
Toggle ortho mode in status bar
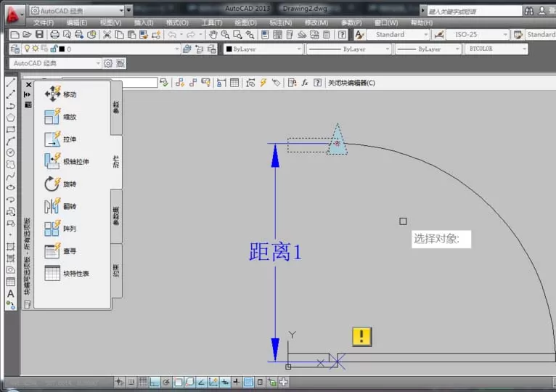click(155, 382)
